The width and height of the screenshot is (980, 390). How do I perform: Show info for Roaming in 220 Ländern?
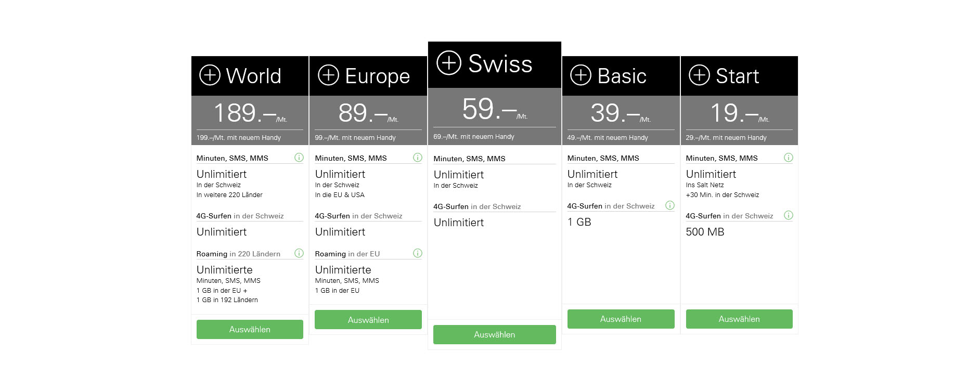tap(299, 253)
